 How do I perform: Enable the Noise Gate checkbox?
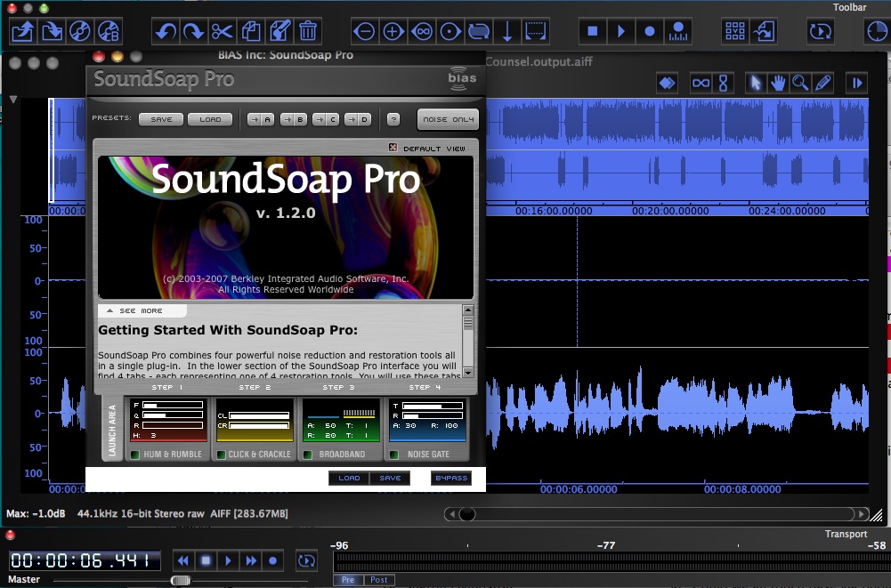(x=393, y=455)
